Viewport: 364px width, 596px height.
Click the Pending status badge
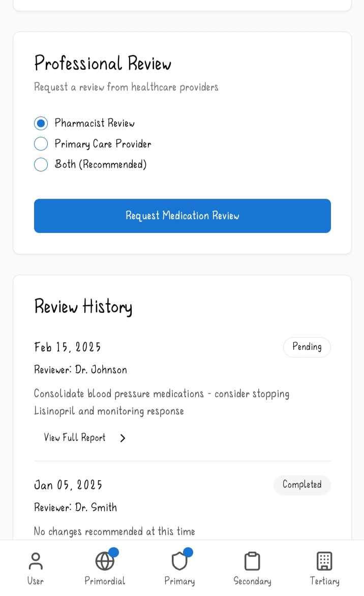307,347
